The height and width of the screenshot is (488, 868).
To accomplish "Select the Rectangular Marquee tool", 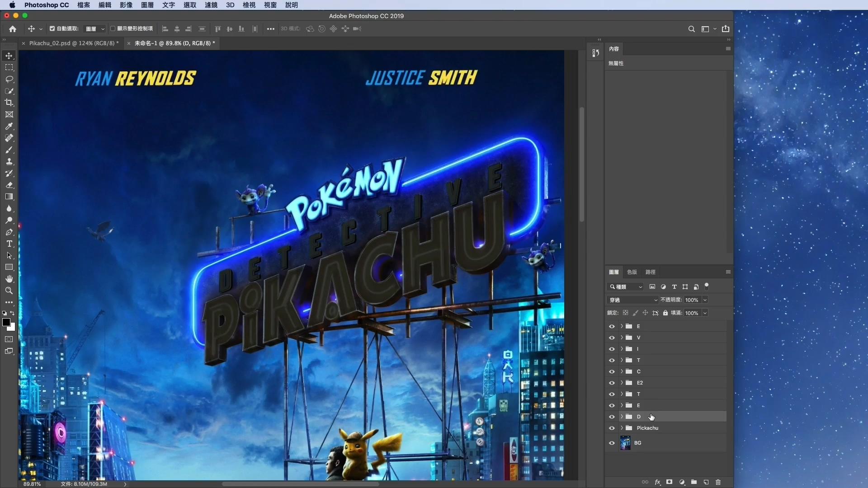I will [9, 67].
